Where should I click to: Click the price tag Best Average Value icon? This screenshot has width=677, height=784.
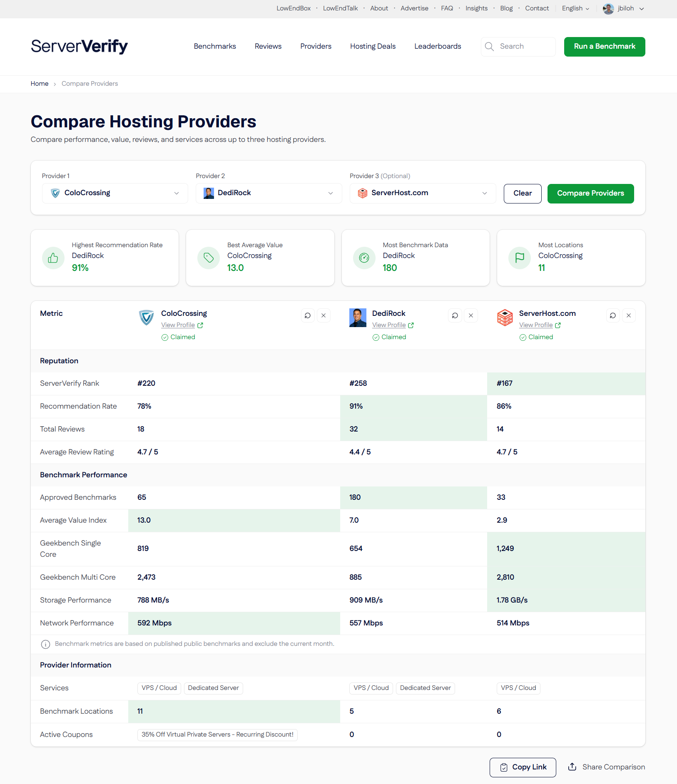209,258
